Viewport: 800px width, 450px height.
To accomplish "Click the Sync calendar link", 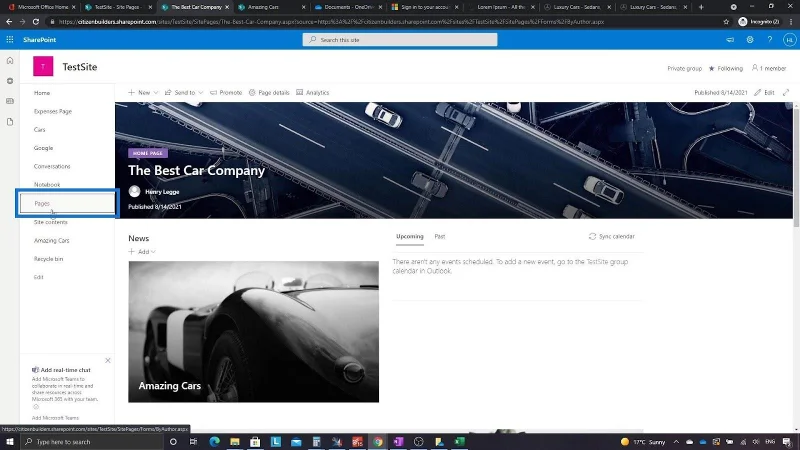I will coord(612,236).
